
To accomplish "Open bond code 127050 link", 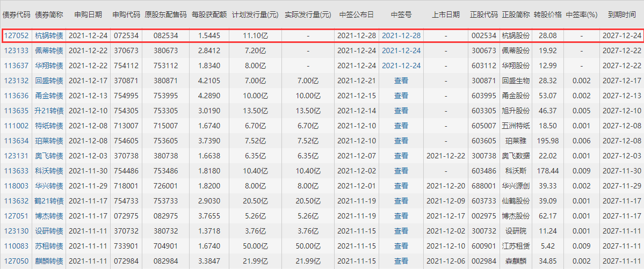I will click(16, 261).
